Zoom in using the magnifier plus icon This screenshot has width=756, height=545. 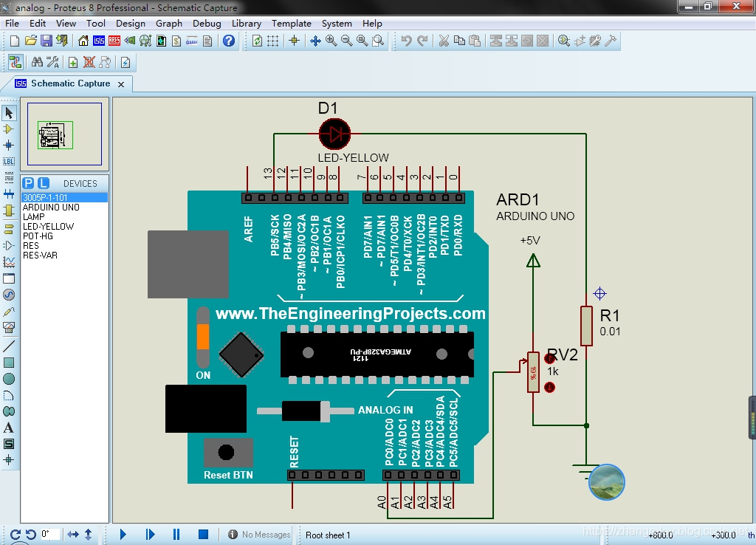point(331,41)
